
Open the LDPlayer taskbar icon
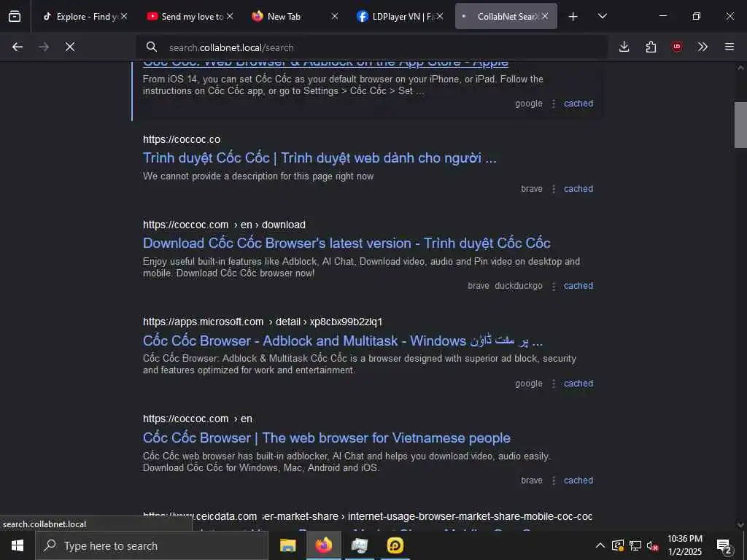click(395, 545)
